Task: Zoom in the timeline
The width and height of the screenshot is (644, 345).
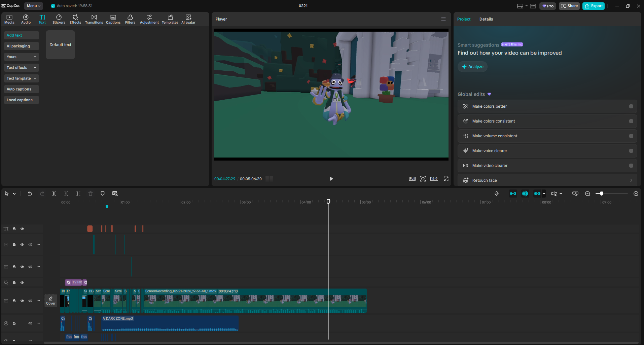Action: (x=636, y=194)
